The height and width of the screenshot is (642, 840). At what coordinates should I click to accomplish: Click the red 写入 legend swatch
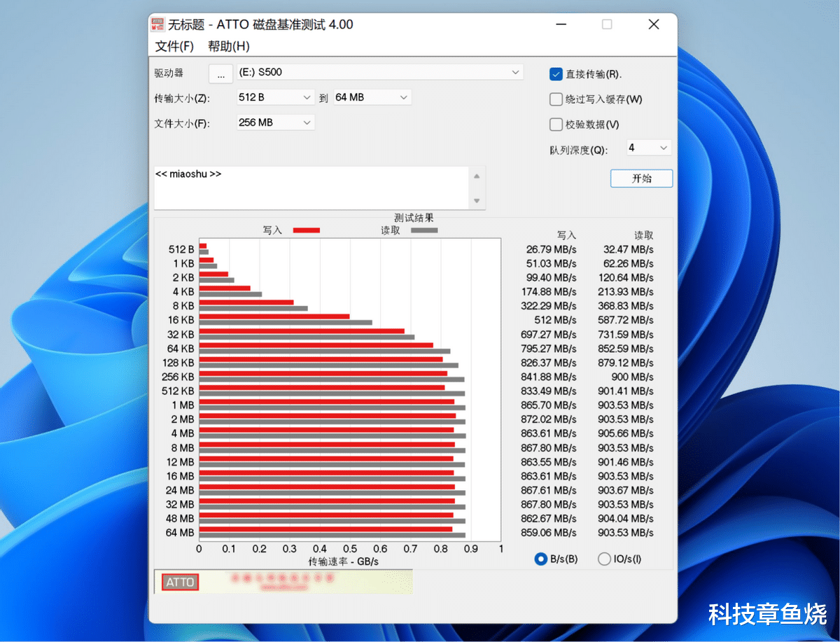307,230
